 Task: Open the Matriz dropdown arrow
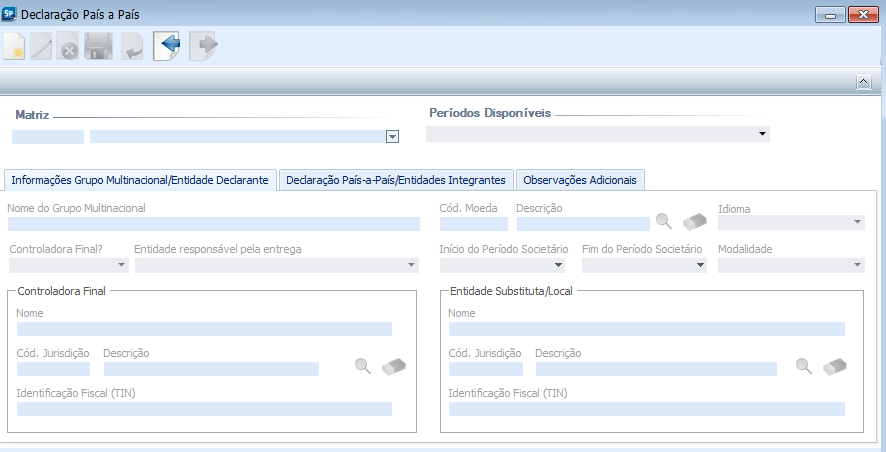(392, 137)
